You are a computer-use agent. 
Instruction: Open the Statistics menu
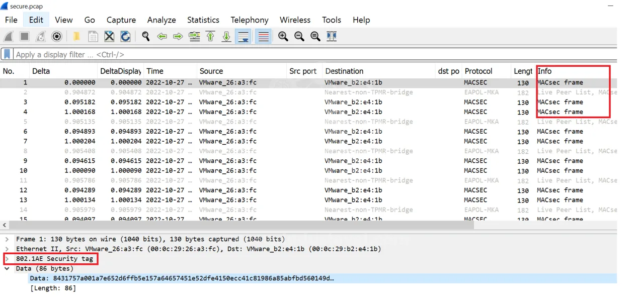click(x=203, y=20)
